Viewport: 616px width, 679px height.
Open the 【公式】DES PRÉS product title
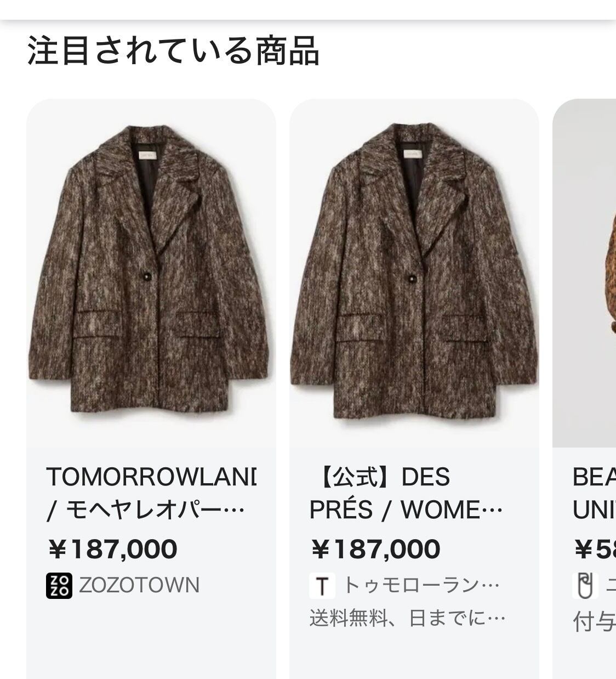click(406, 494)
